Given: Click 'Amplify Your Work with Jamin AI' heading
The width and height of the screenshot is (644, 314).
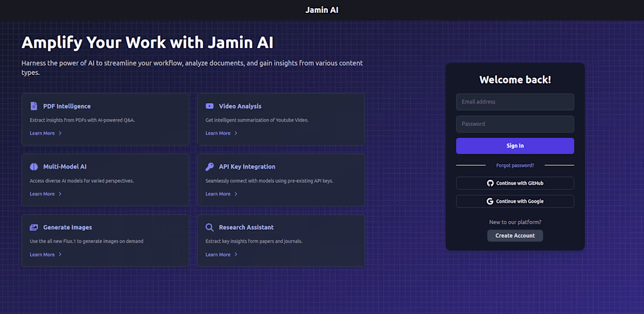Looking at the screenshot, I should point(147,43).
